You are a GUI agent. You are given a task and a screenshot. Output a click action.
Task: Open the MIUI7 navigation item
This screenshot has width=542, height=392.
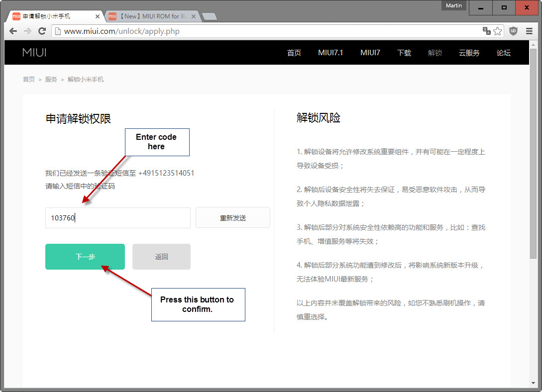point(370,53)
